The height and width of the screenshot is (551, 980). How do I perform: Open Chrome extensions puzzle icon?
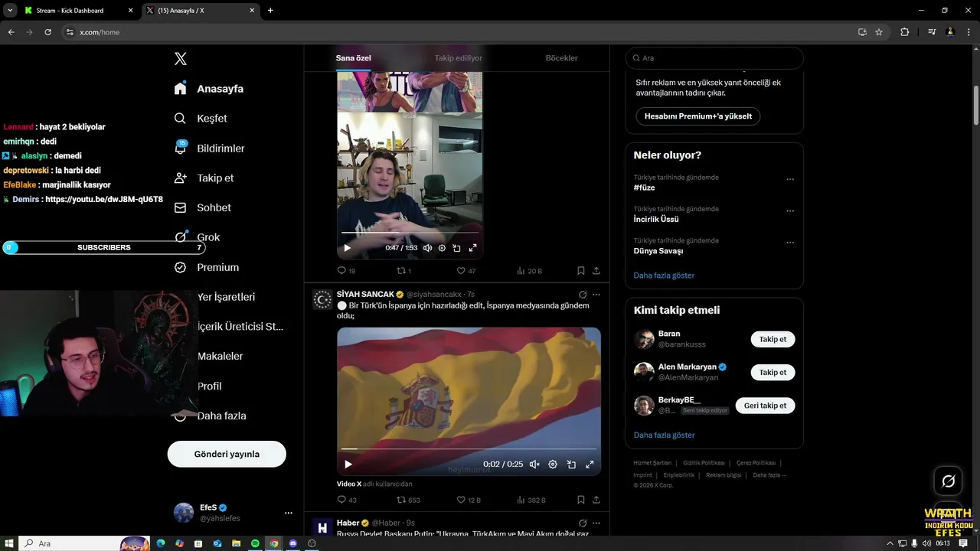pyautogui.click(x=904, y=32)
